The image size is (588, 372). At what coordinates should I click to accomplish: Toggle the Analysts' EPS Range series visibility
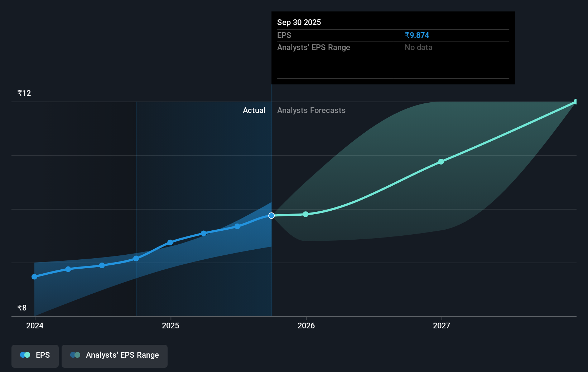point(115,355)
